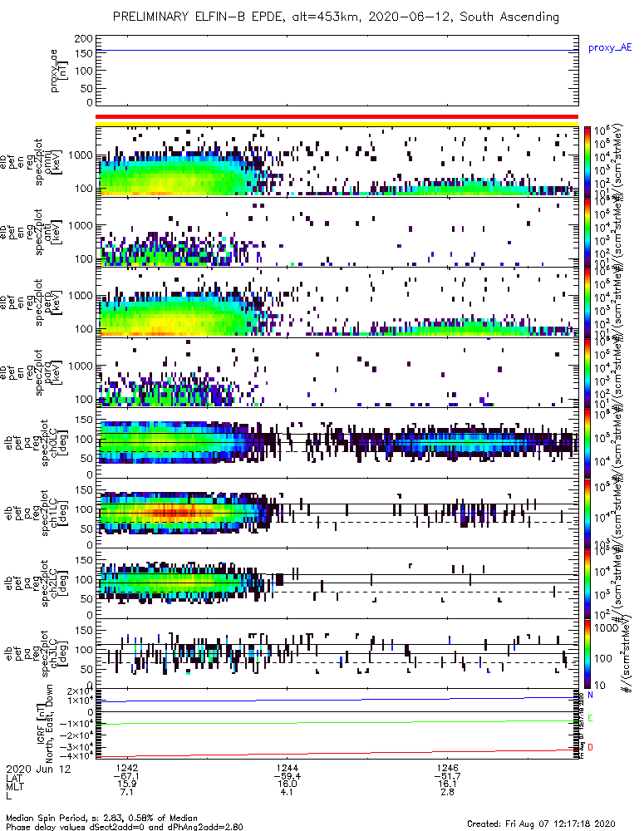Click the green E legend letter
The width and height of the screenshot is (644, 831).
[590, 719]
